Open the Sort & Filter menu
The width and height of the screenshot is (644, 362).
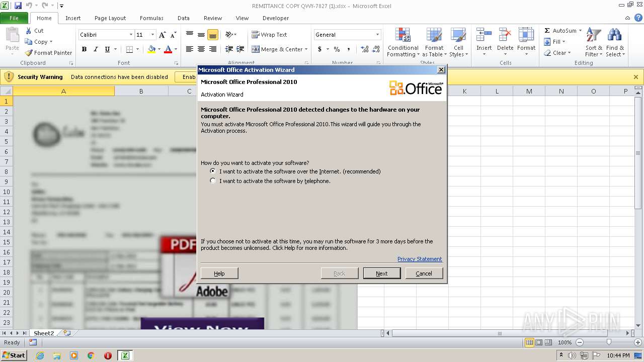(594, 43)
